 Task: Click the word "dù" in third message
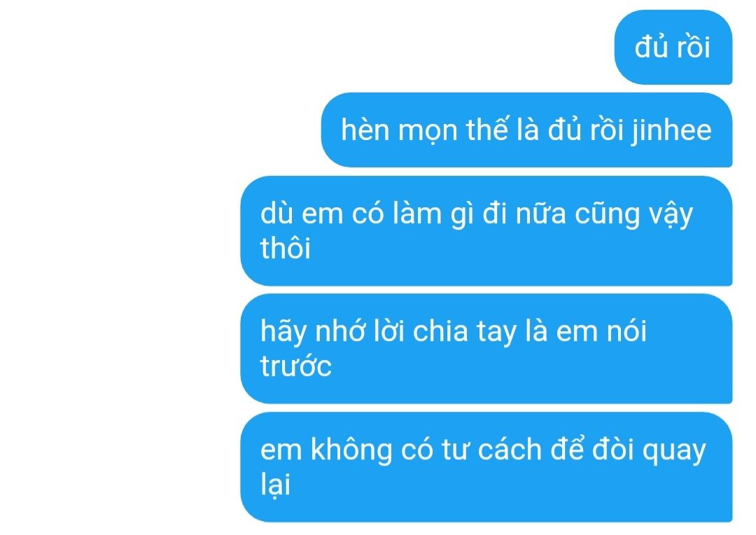pos(276,214)
